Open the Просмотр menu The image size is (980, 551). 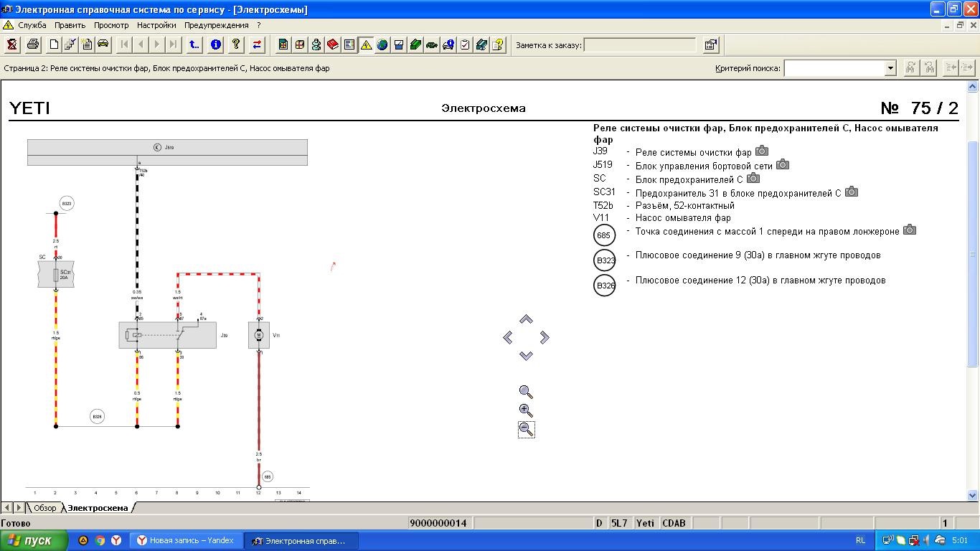coord(111,25)
